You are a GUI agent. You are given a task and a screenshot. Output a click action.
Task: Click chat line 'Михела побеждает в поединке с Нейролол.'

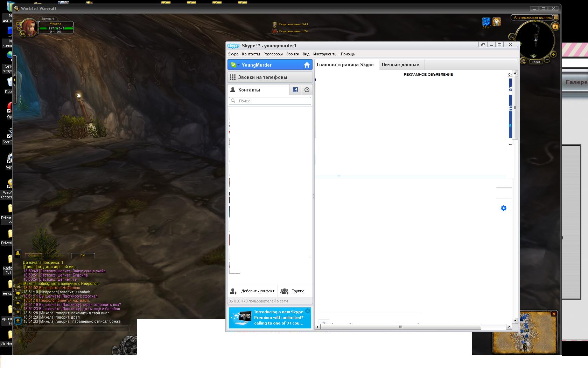point(62,284)
